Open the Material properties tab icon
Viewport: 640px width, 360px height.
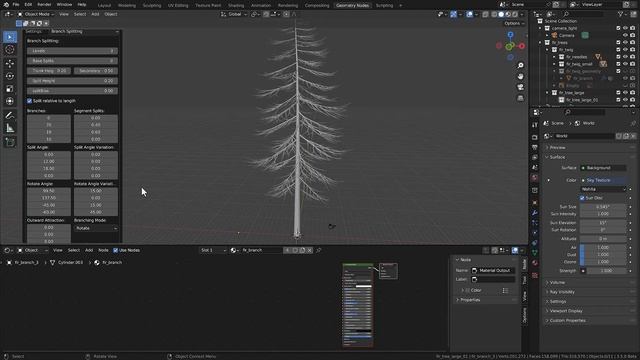(535, 263)
